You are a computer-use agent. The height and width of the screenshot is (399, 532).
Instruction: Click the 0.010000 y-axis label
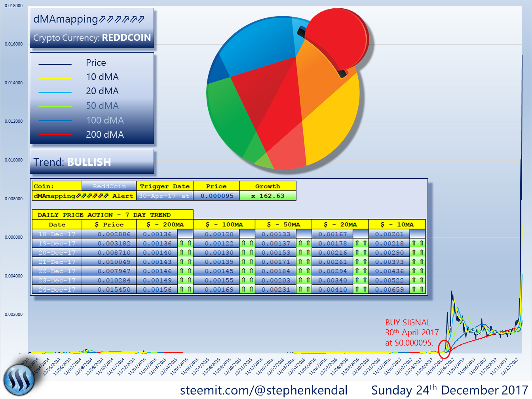[x=14, y=160]
